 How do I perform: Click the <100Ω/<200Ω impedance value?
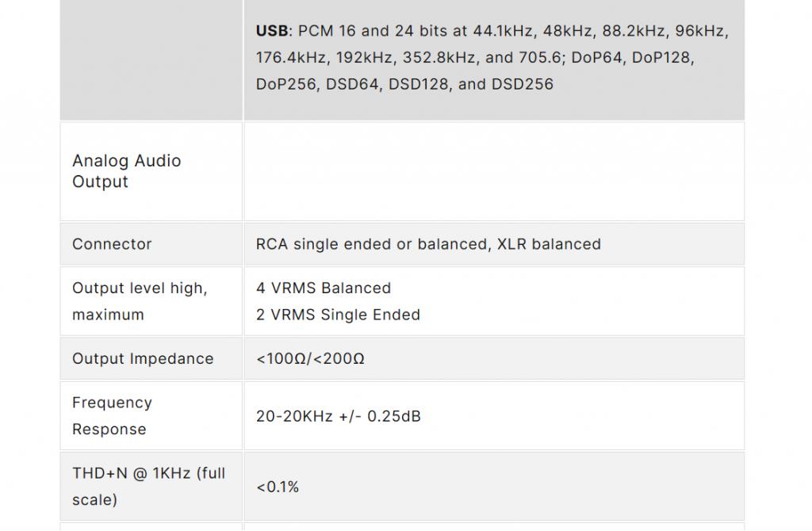pos(310,358)
